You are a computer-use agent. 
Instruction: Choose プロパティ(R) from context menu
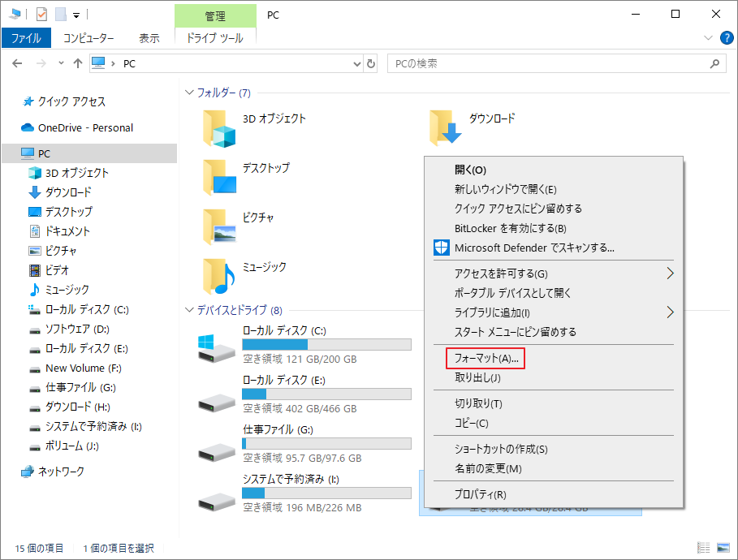(554, 494)
